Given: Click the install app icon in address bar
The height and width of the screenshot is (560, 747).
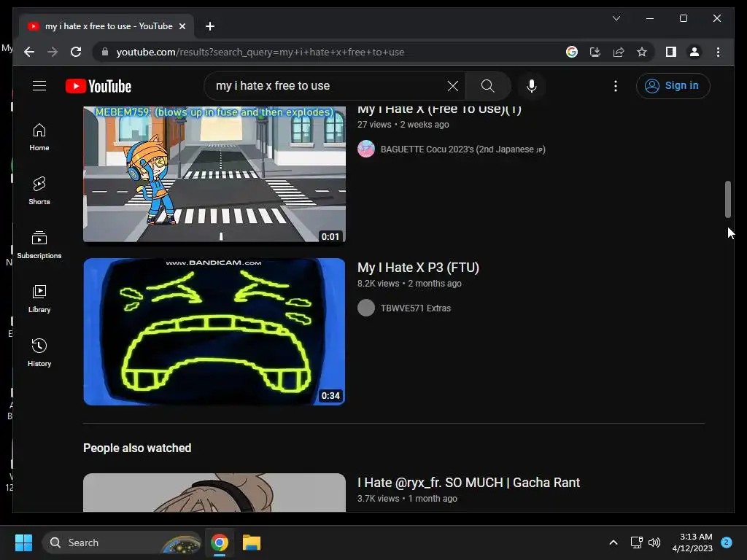Looking at the screenshot, I should point(595,52).
